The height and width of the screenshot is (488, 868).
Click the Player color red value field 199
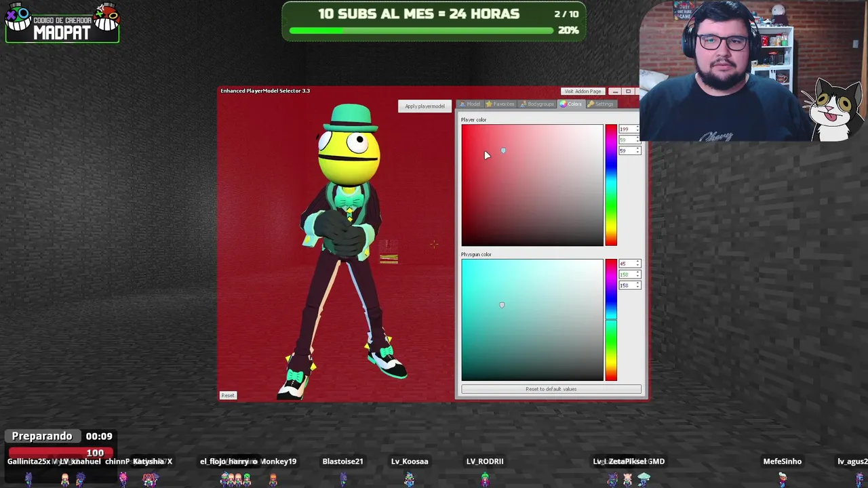tap(629, 129)
